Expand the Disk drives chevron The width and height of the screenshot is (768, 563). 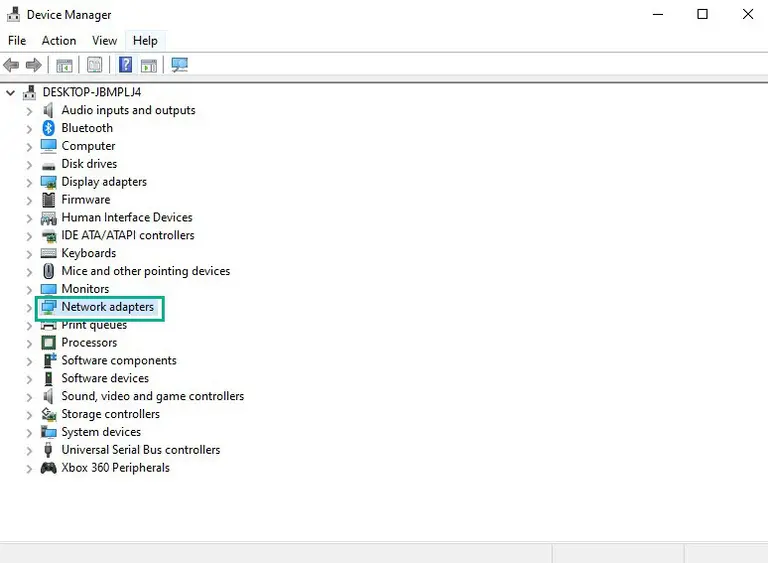coord(29,165)
